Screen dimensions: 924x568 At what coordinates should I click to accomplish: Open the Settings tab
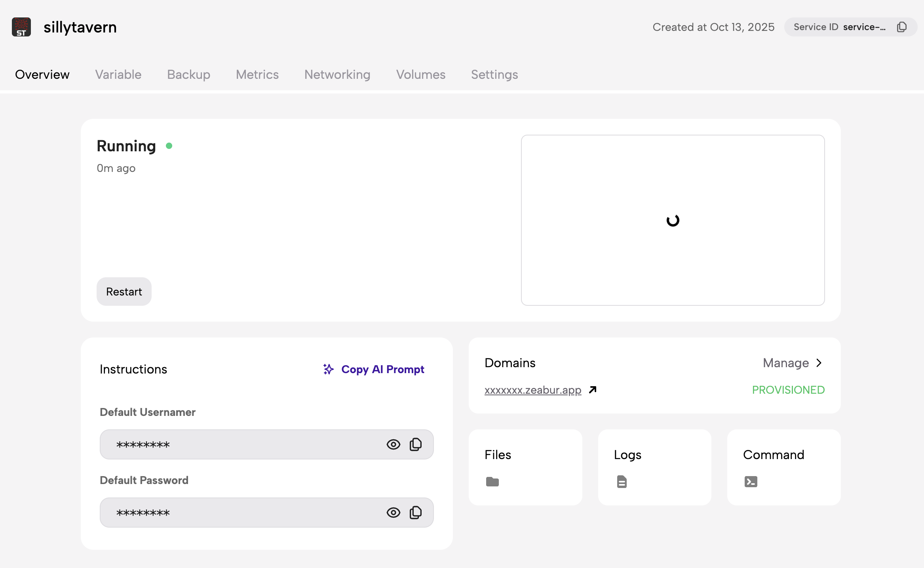click(x=494, y=74)
